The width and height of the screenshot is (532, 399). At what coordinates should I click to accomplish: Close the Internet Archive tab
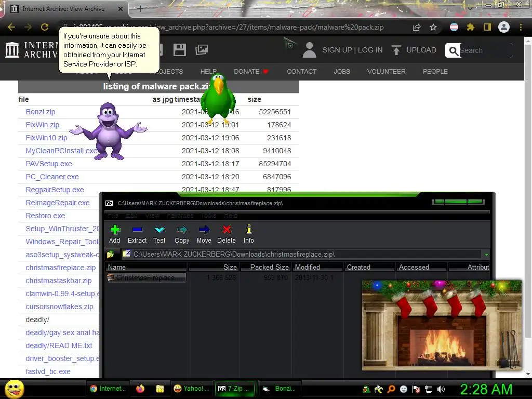pyautogui.click(x=121, y=9)
